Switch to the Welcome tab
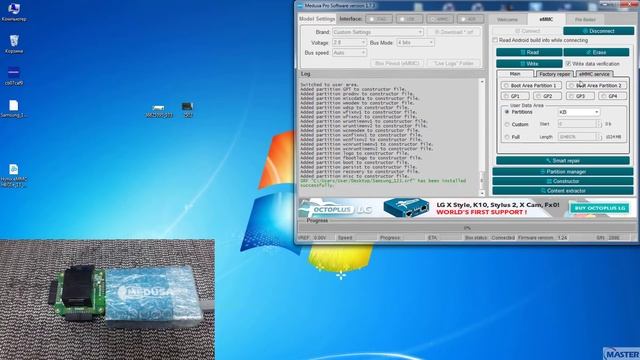This screenshot has width=640, height=360. [x=507, y=19]
